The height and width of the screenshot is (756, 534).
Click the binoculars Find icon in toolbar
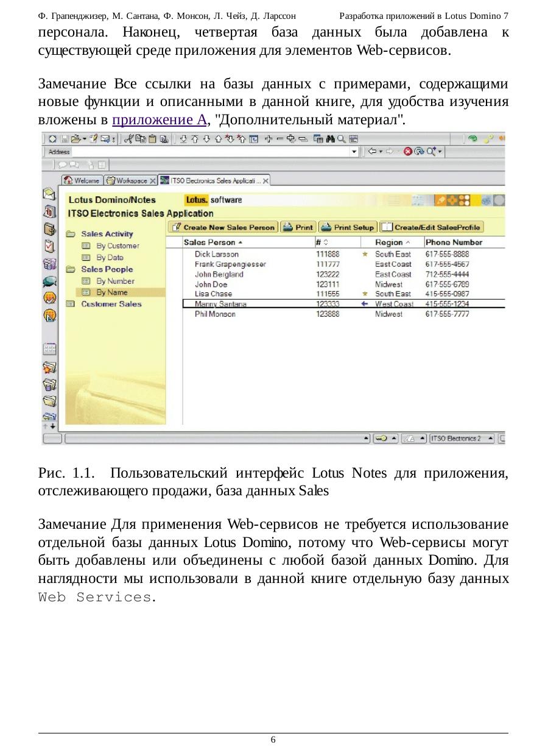[x=331, y=140]
